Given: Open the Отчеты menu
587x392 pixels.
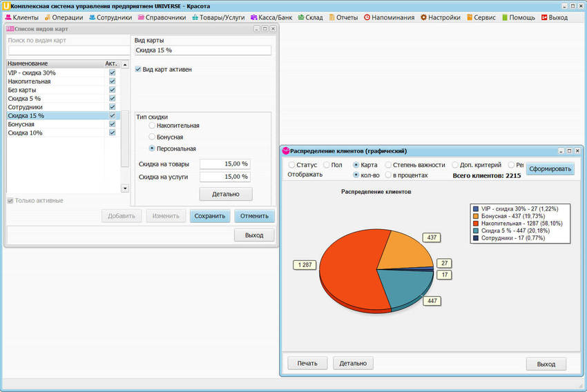Looking at the screenshot, I should 343,17.
